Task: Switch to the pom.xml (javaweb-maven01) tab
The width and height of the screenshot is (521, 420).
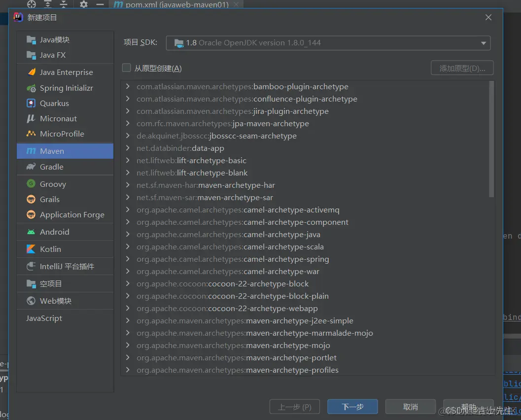Action: (177, 4)
